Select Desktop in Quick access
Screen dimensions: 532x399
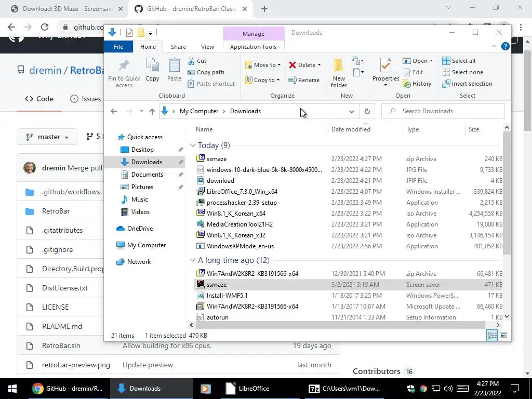click(142, 150)
